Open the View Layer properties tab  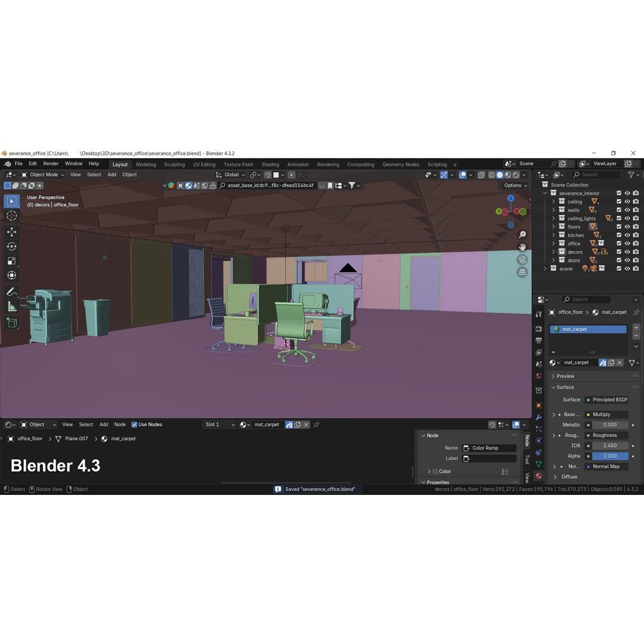pyautogui.click(x=539, y=352)
